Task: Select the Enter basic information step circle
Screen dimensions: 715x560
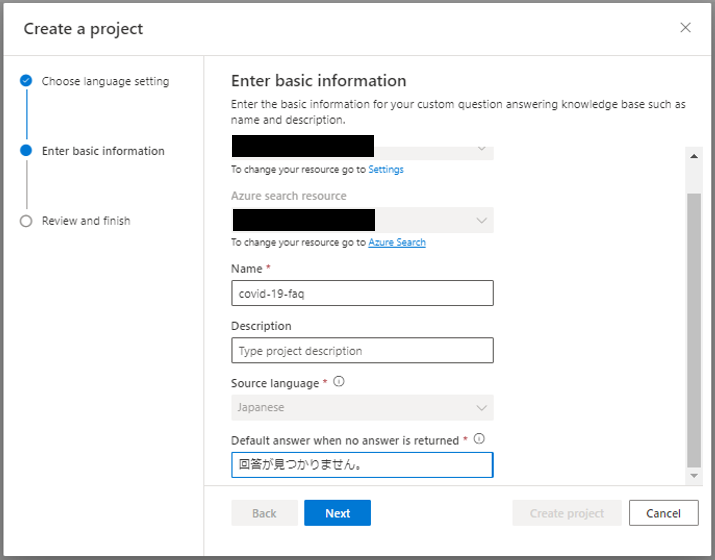Action: pyautogui.click(x=26, y=150)
